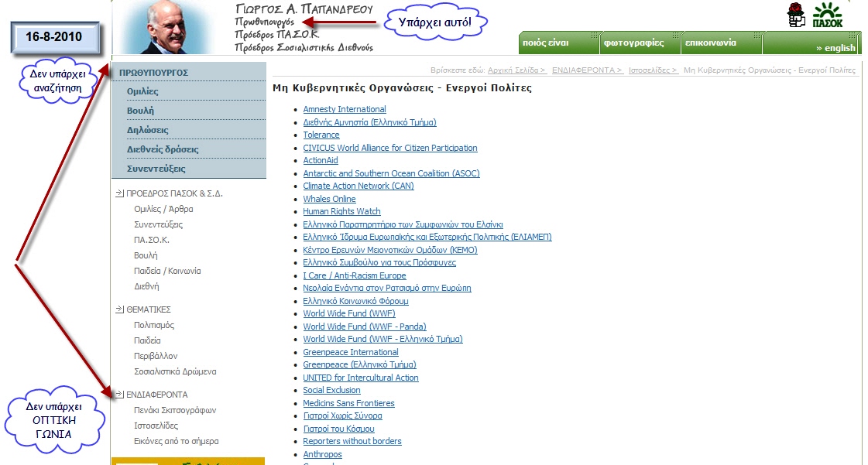Image resolution: width=868 pixels, height=465 pixels.
Task: Go to Αρχική Σελίδα breadcrumb
Action: tap(516, 70)
